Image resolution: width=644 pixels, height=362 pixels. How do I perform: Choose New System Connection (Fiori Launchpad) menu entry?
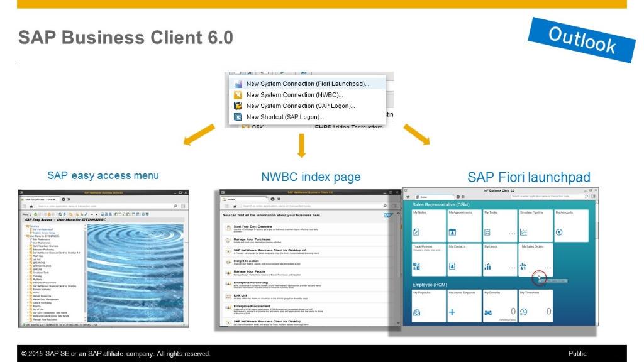307,84
